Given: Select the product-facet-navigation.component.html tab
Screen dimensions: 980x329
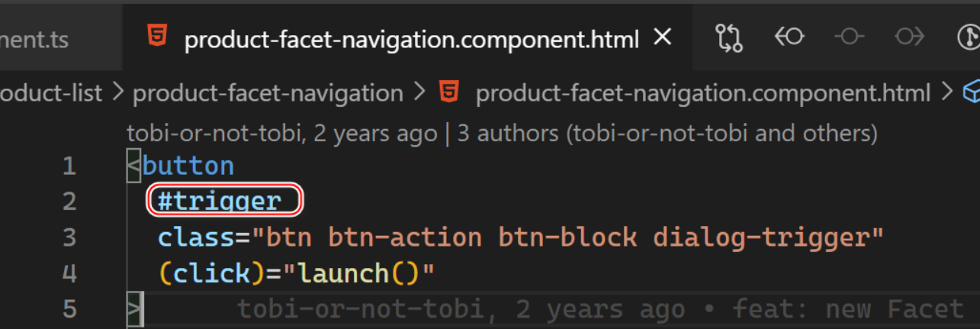Looking at the screenshot, I should pyautogui.click(x=411, y=39).
